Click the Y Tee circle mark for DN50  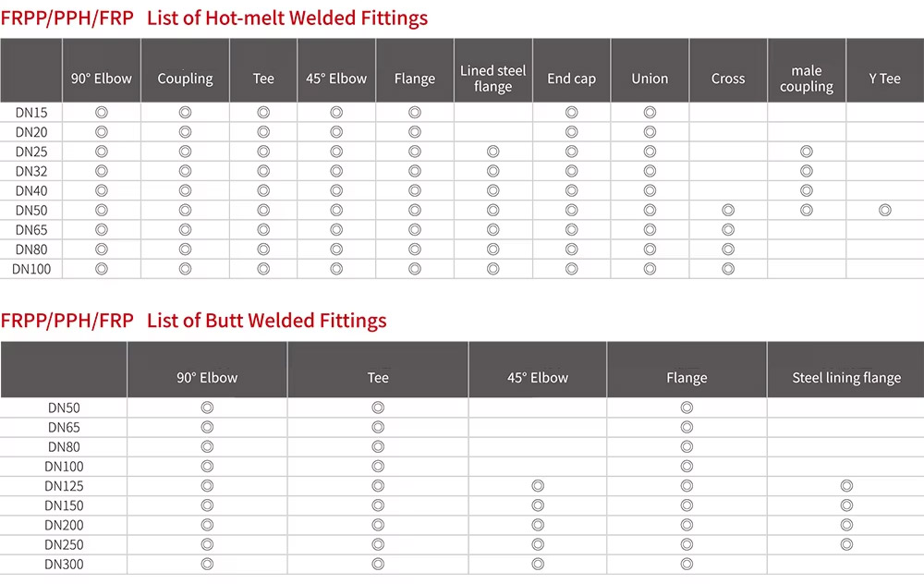(885, 211)
